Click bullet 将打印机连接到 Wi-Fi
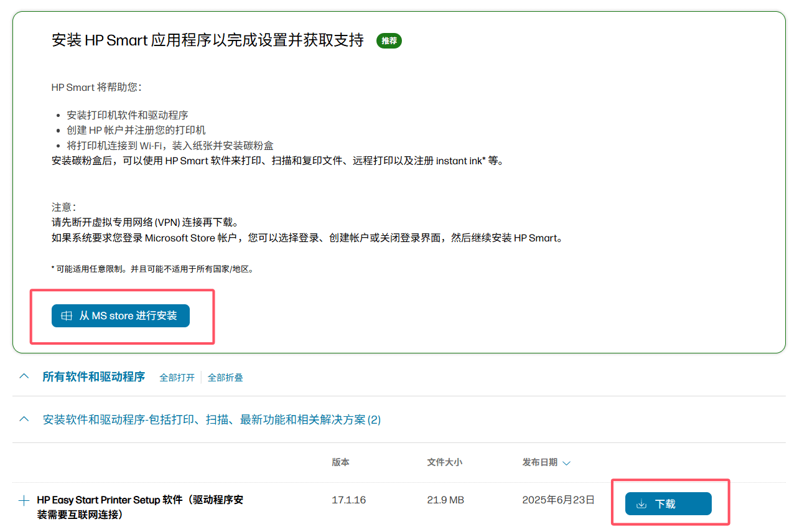 click(x=170, y=146)
